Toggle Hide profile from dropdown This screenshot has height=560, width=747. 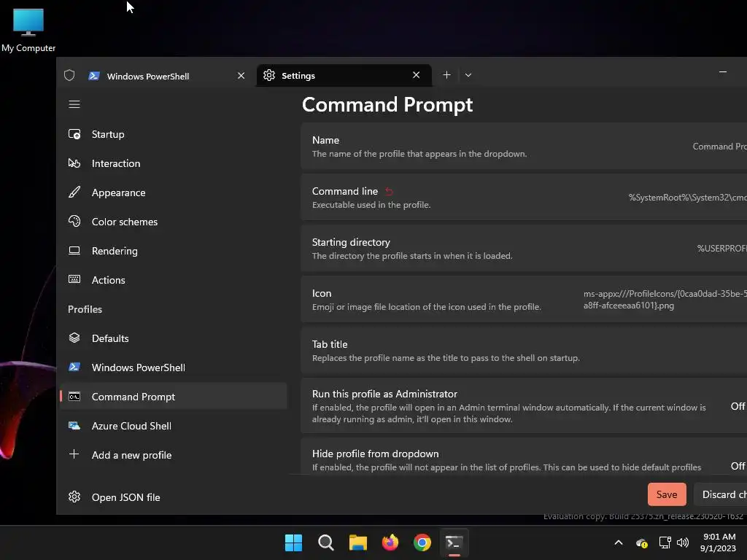pyautogui.click(x=738, y=466)
